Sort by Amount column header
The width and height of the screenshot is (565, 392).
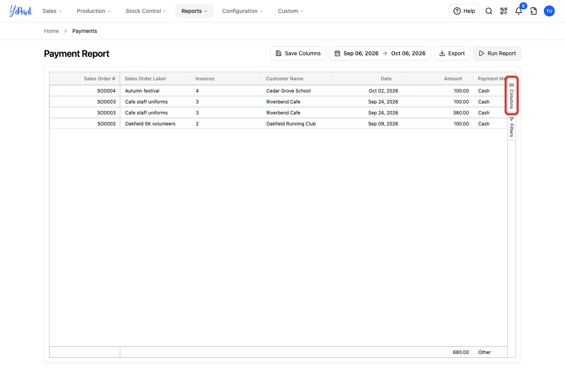point(438,79)
